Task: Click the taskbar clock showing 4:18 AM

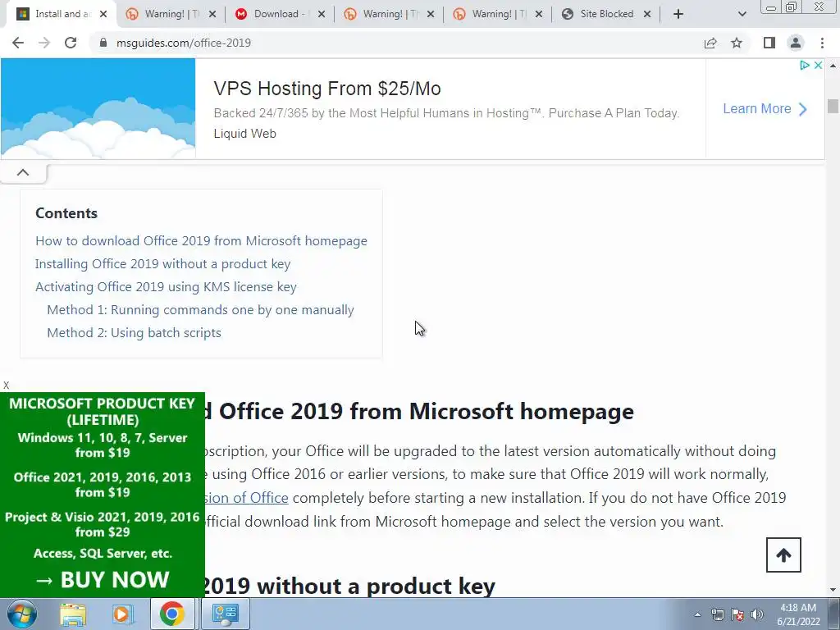Action: [x=797, y=614]
